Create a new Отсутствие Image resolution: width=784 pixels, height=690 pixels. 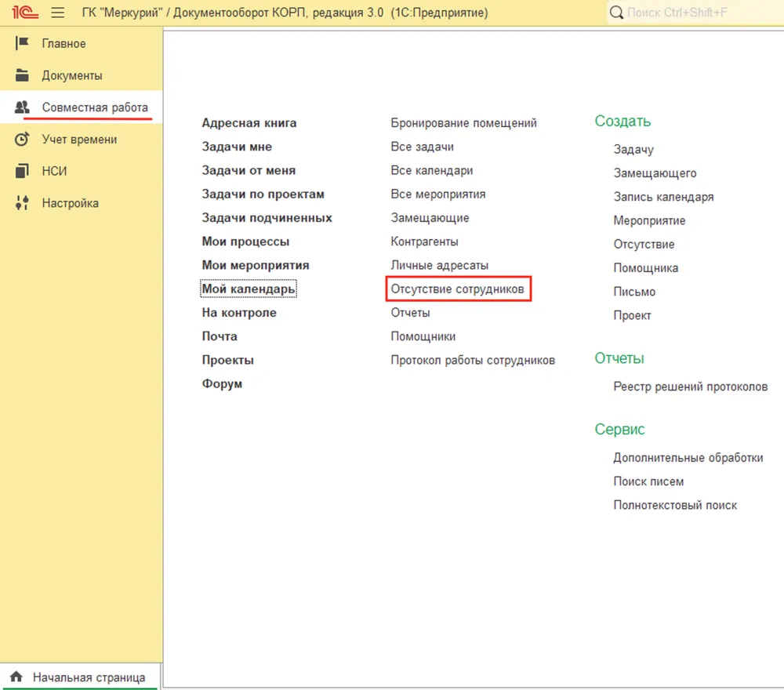pos(644,245)
